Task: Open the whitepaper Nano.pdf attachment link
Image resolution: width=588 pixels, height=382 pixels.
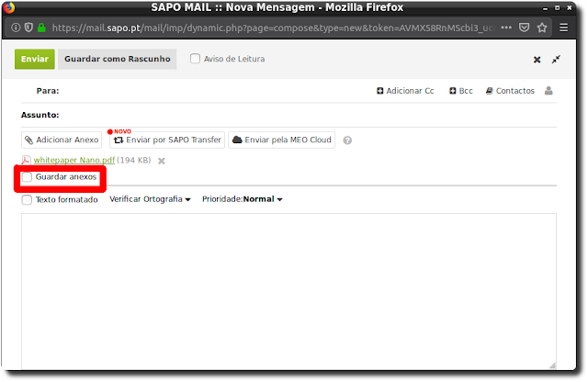Action: (74, 160)
